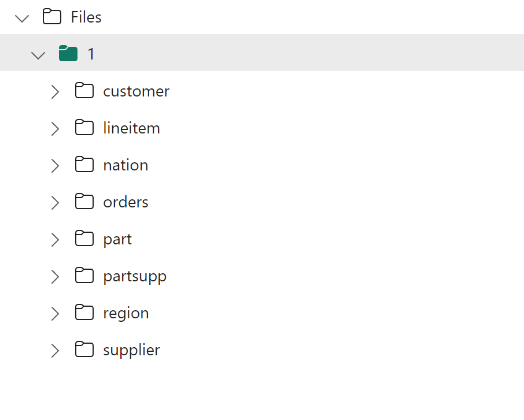Viewport: 524px width, 420px height.
Task: Collapse the folder named 1
Action: 38,55
